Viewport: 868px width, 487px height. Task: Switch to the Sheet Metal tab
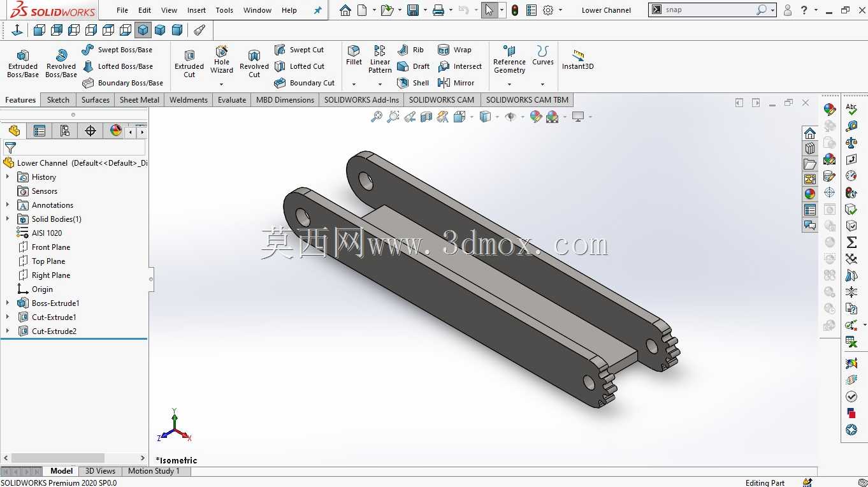pos(140,100)
